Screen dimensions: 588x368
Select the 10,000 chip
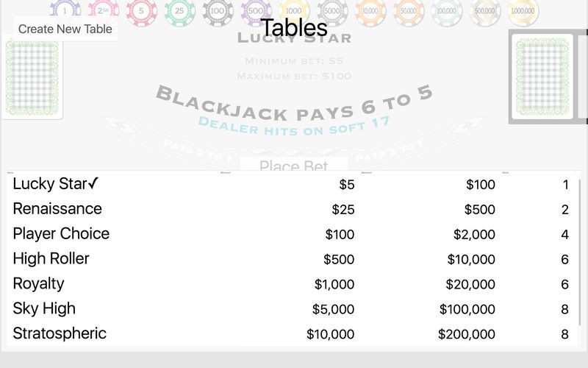(370, 10)
